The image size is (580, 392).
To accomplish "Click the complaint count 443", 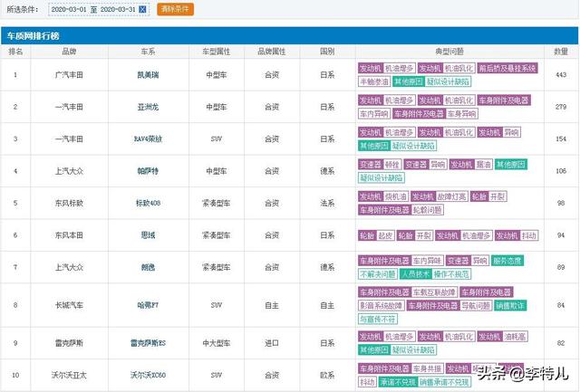I will click(x=561, y=75).
